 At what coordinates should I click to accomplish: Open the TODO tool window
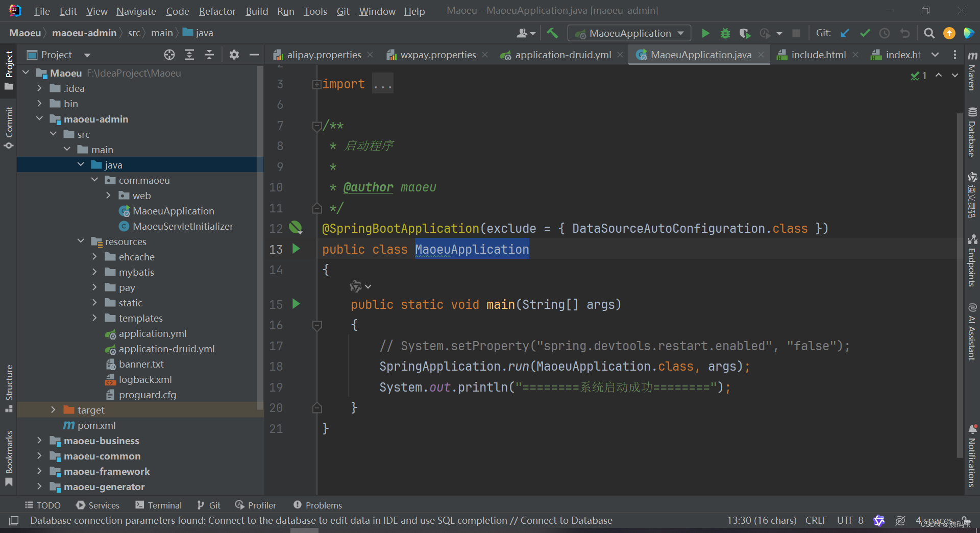(x=43, y=505)
